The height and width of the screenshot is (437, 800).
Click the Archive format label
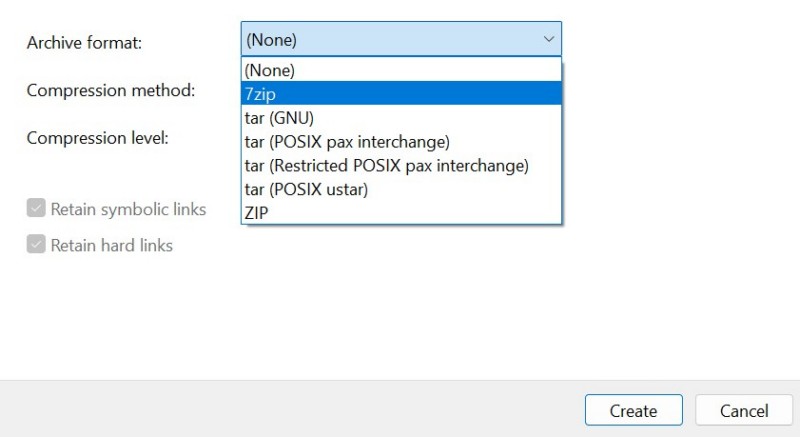point(84,43)
